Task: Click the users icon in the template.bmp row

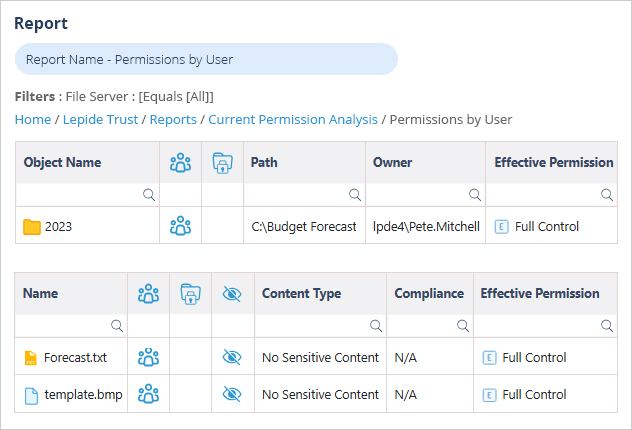Action: [x=148, y=394]
